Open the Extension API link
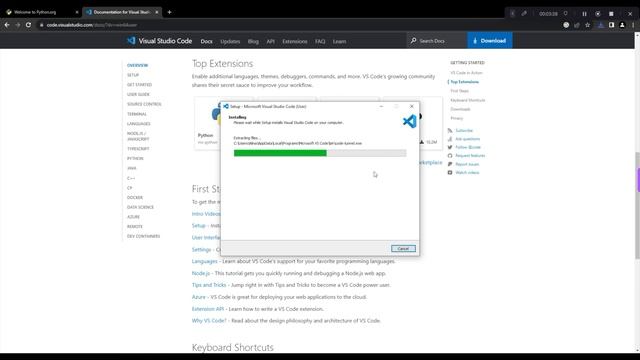Viewport: 640px width, 360px height. pos(208,309)
